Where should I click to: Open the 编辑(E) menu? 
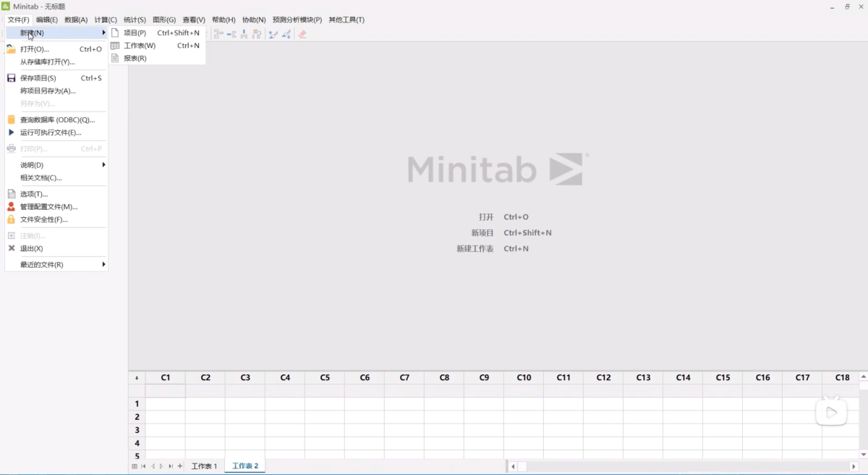click(48, 20)
